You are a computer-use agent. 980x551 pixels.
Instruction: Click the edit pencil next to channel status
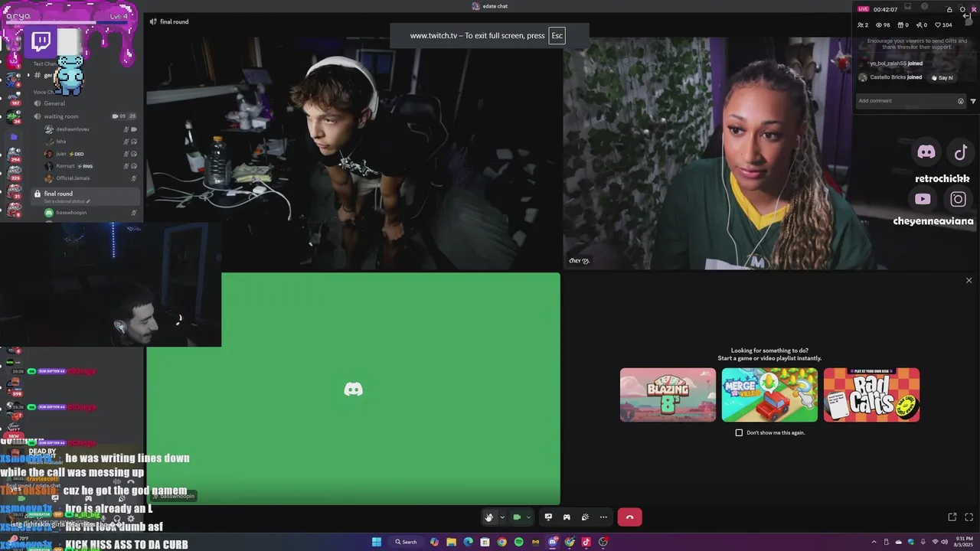point(88,201)
